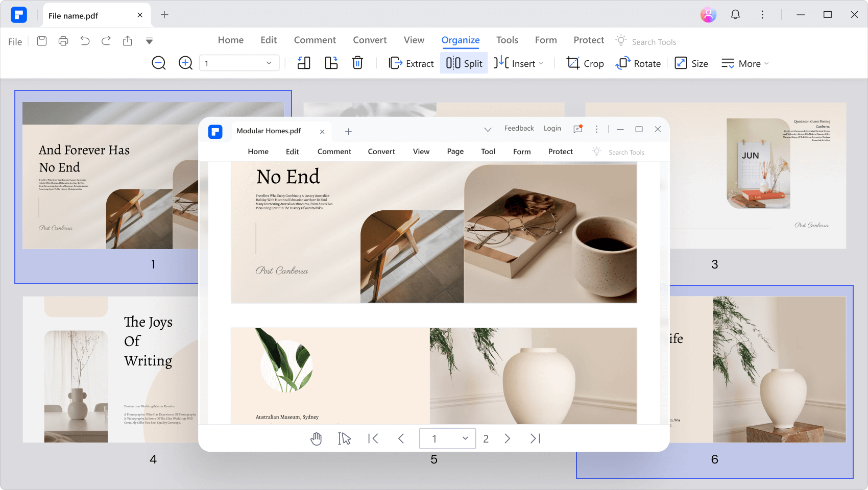Viewport: 868px width, 490px height.
Task: Open the Convert tab in main window
Action: [x=370, y=40]
